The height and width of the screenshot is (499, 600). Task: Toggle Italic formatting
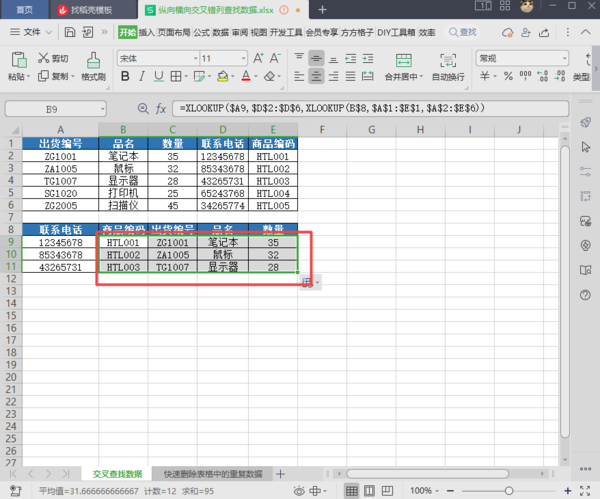pos(141,77)
